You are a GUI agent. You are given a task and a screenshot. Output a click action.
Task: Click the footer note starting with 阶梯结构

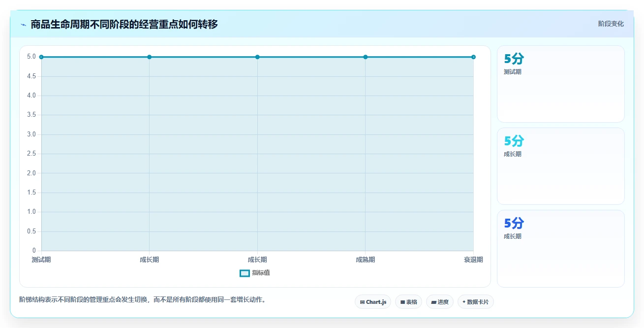click(x=143, y=299)
